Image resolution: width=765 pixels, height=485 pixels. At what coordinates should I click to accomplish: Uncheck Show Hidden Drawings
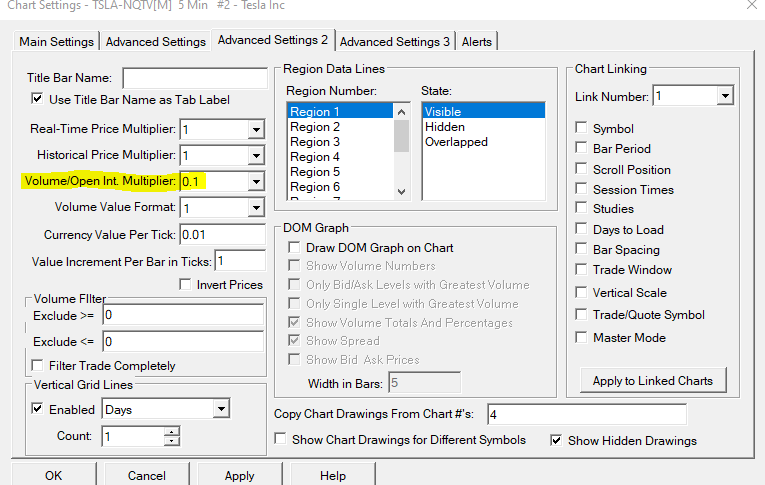pos(556,440)
